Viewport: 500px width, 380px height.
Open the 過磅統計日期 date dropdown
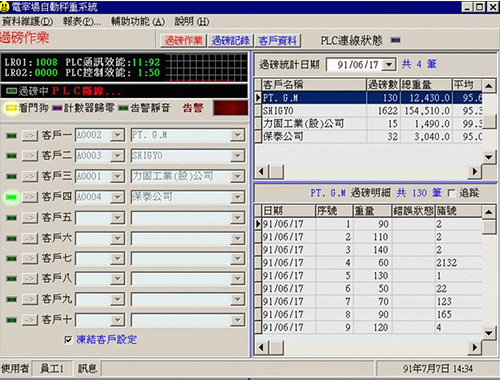(388, 64)
